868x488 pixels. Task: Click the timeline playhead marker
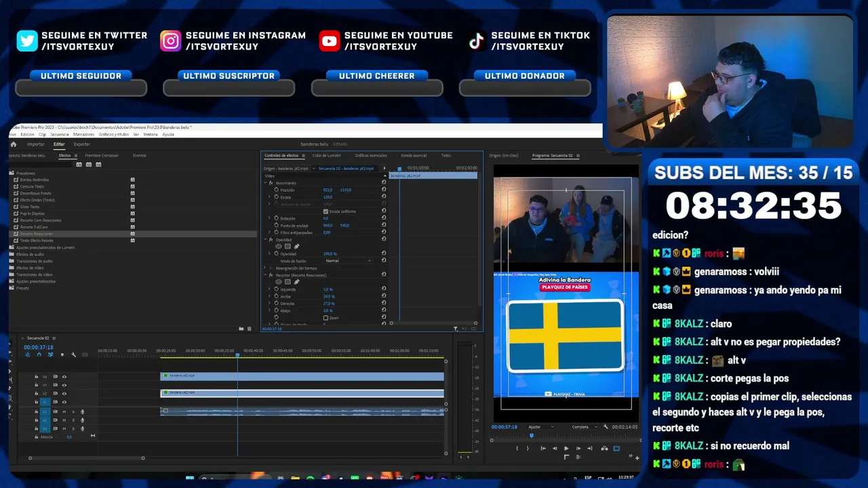point(237,354)
